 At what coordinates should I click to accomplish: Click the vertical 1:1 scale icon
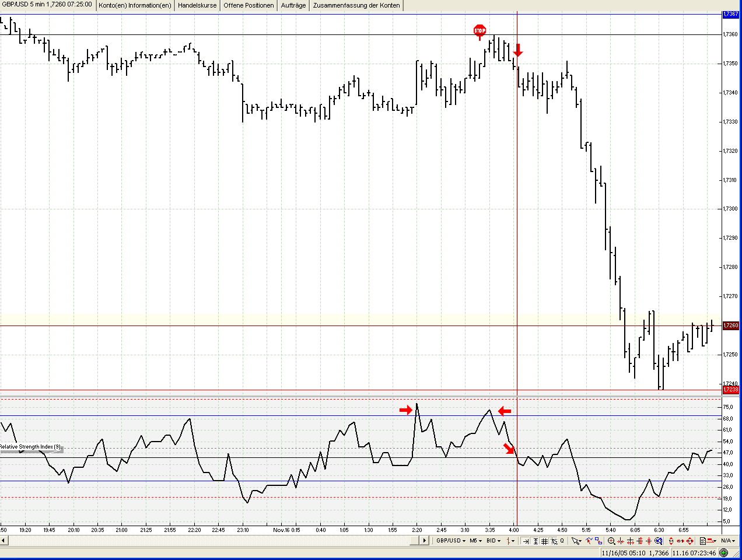point(671,541)
